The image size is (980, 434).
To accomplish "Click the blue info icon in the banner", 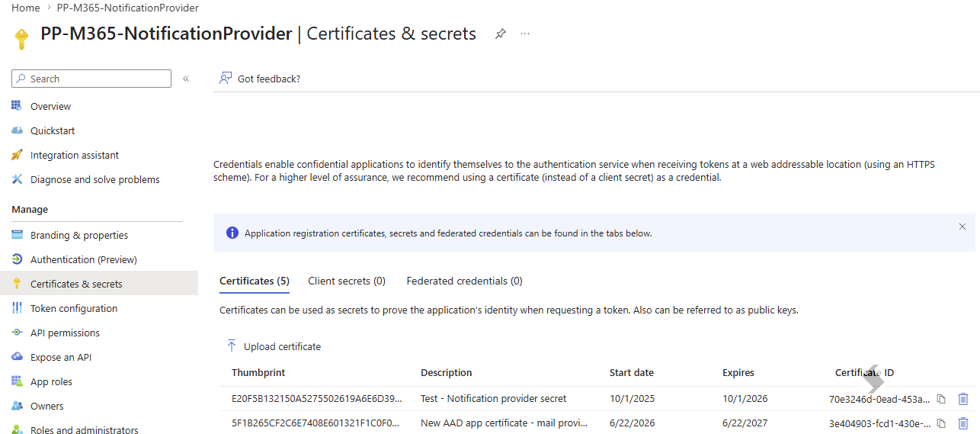I will [232, 233].
